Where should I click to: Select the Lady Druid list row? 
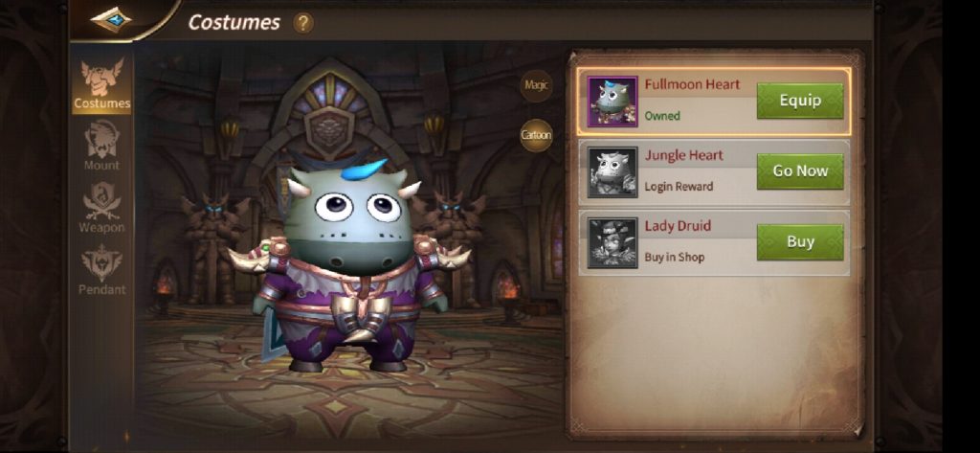pos(714,242)
